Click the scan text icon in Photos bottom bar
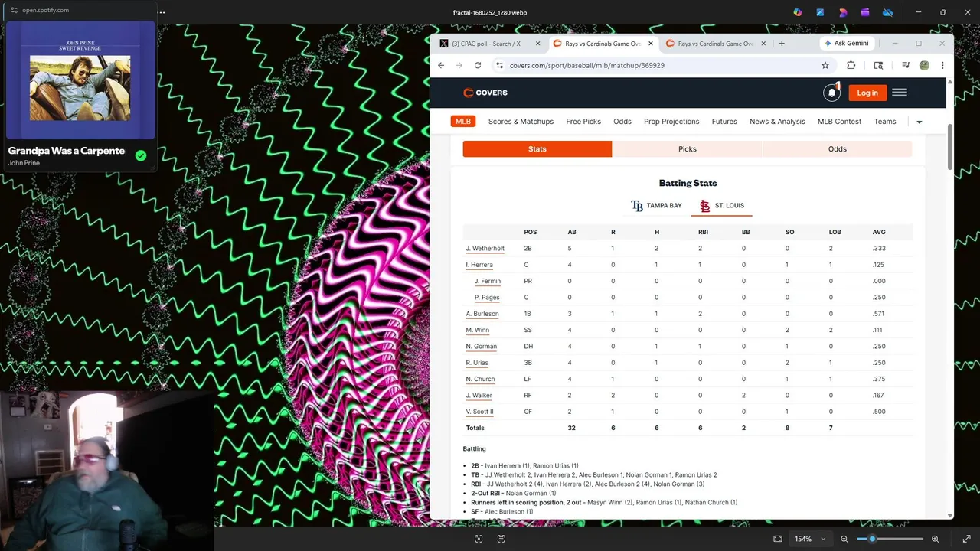The image size is (980, 551). [501, 539]
